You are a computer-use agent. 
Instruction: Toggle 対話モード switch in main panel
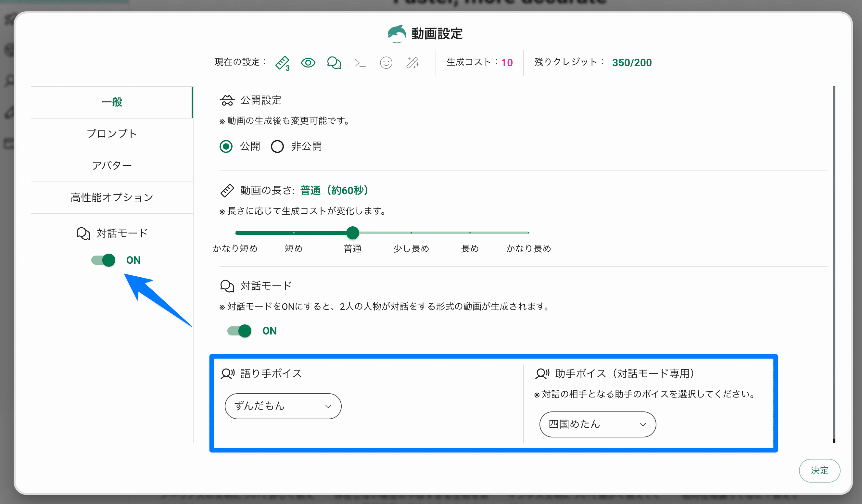coord(239,331)
